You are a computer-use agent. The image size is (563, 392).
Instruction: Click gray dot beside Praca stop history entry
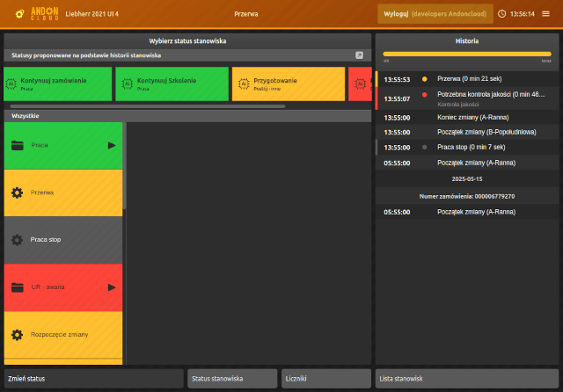pyautogui.click(x=424, y=147)
